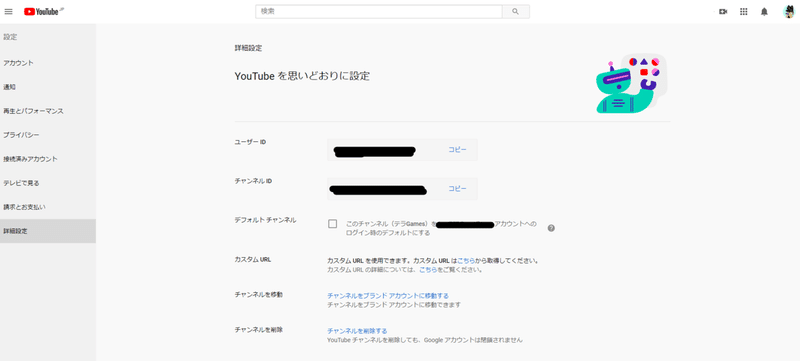Click こちら link for custom URL details
The image size is (800, 361).
point(428,270)
